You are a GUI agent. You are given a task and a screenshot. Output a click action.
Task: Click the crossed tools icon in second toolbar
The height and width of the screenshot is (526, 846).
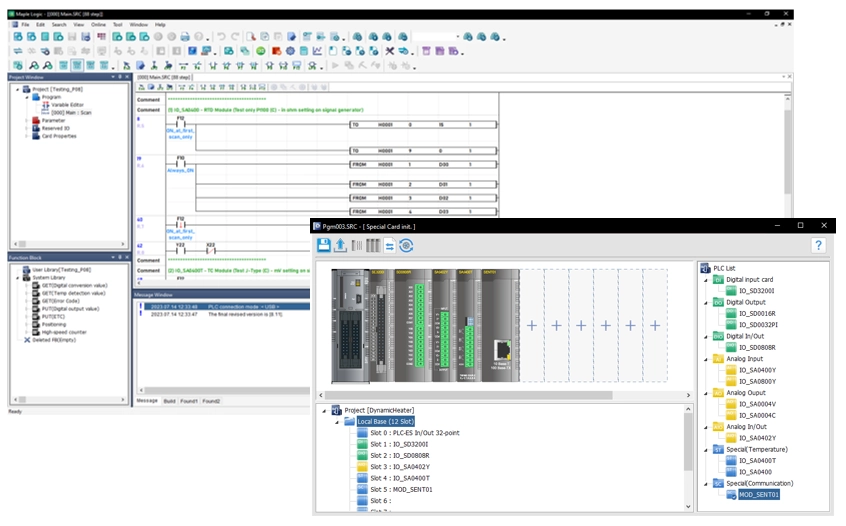coord(390,51)
